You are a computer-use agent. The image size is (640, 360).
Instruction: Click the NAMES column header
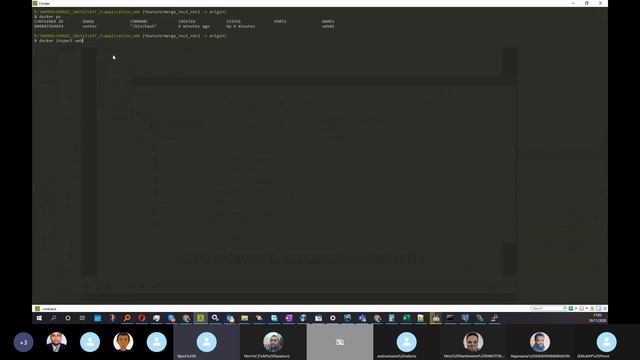[328, 22]
